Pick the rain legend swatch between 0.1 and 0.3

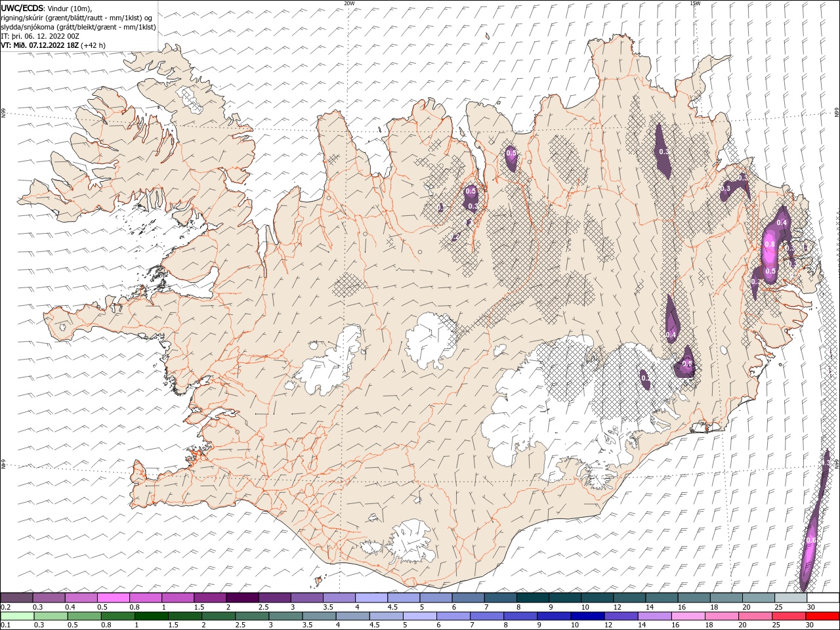(18, 616)
